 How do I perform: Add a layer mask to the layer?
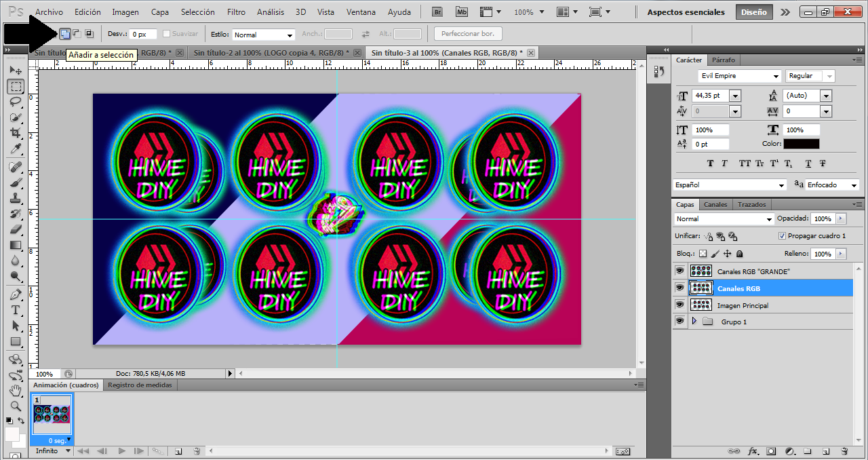click(x=772, y=451)
